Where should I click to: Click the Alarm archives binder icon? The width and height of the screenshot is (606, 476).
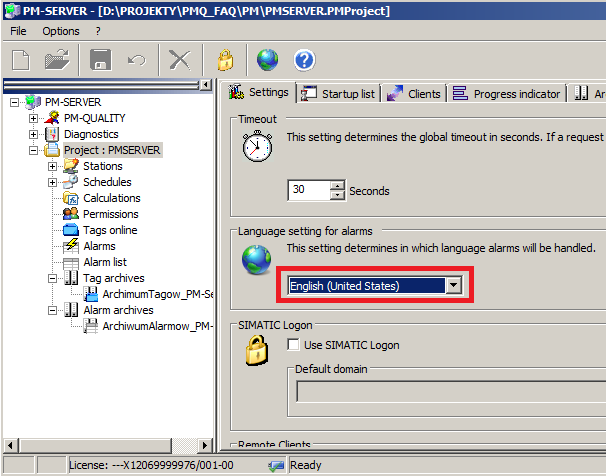click(71, 310)
